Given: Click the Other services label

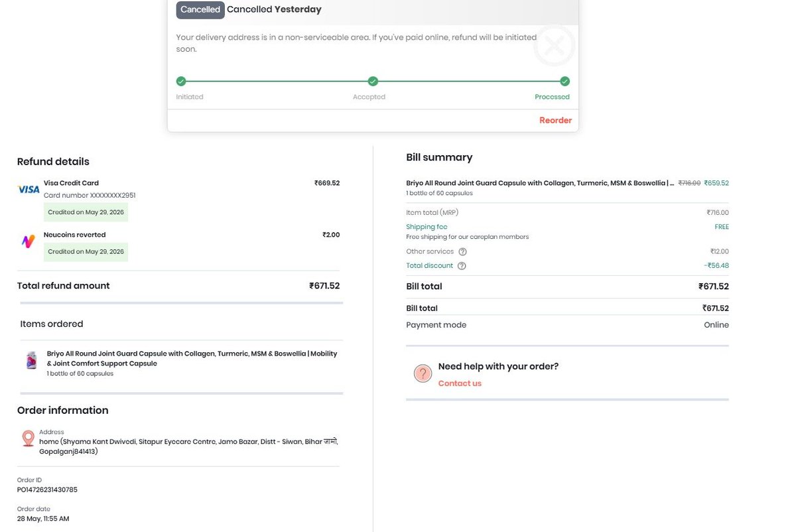Looking at the screenshot, I should (x=430, y=251).
